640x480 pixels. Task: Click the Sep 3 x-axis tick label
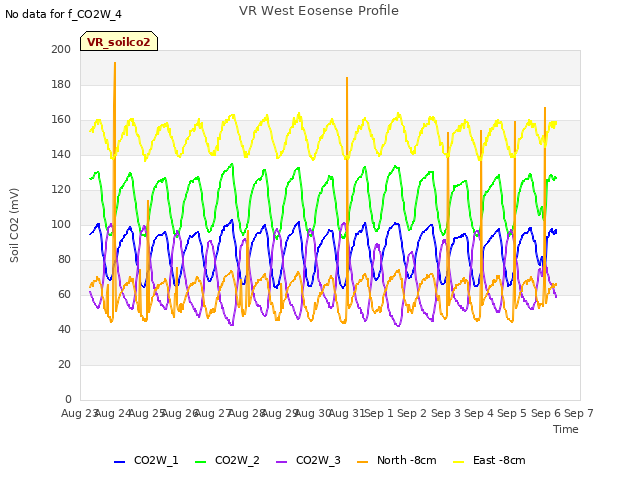click(445, 413)
